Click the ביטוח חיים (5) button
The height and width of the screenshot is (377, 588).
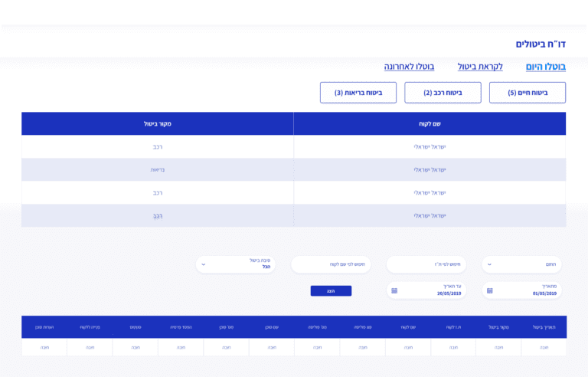click(528, 93)
